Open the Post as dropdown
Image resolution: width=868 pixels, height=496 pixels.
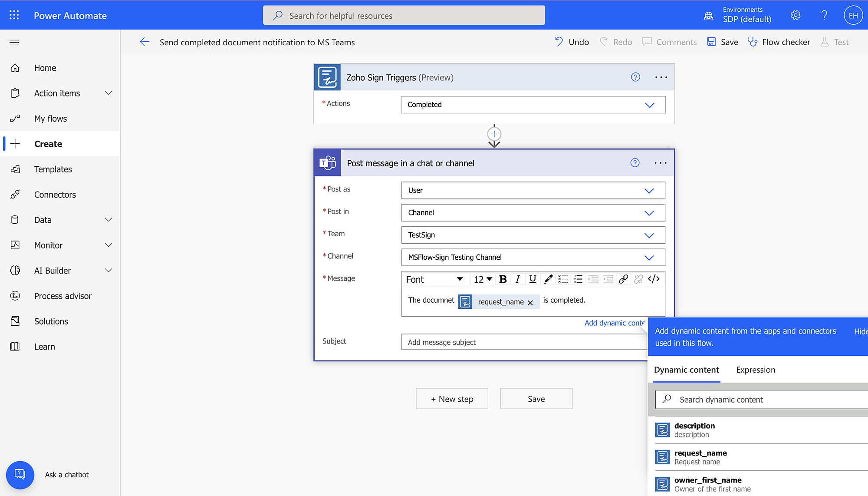click(x=533, y=190)
